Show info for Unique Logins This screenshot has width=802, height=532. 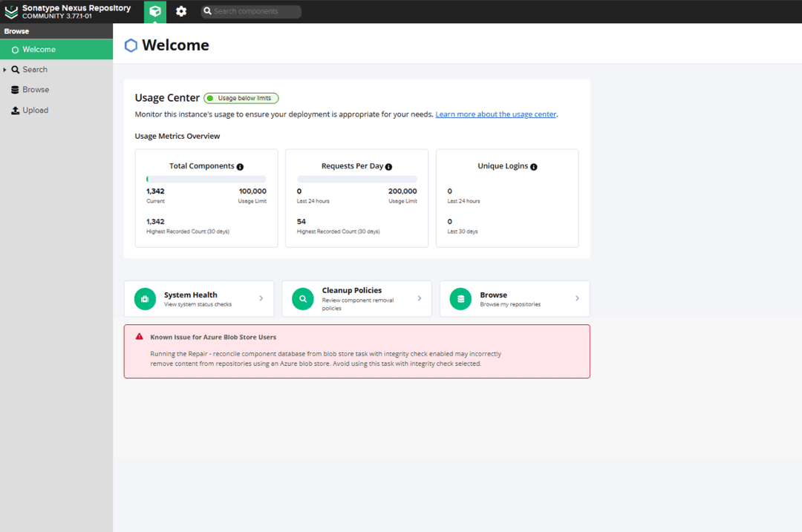coord(533,167)
